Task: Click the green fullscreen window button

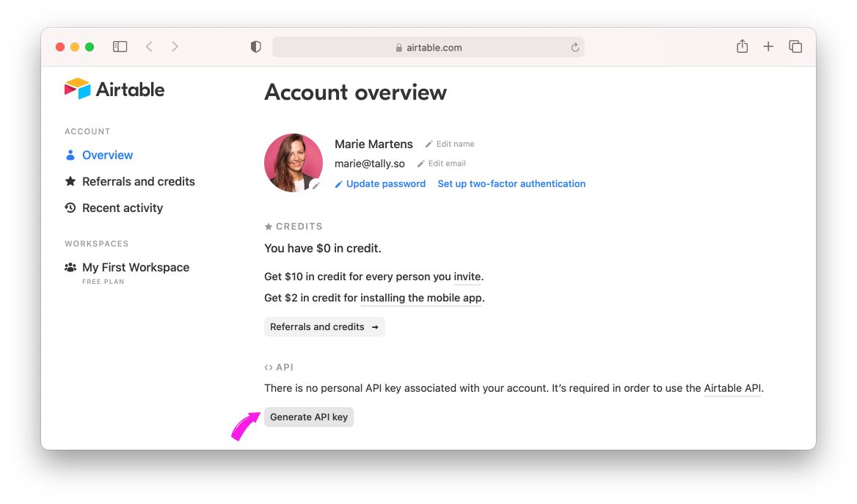Action: 90,47
